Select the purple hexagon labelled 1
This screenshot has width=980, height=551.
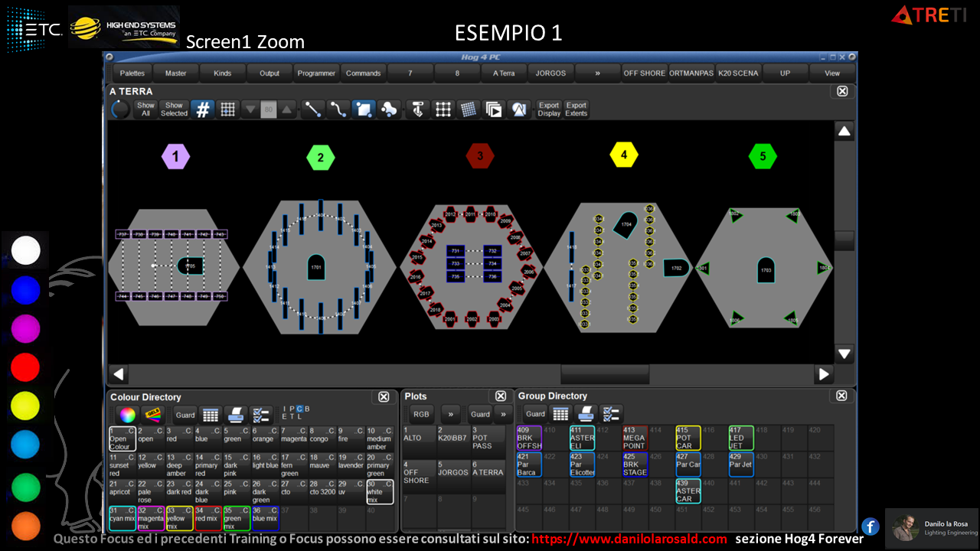coord(176,158)
